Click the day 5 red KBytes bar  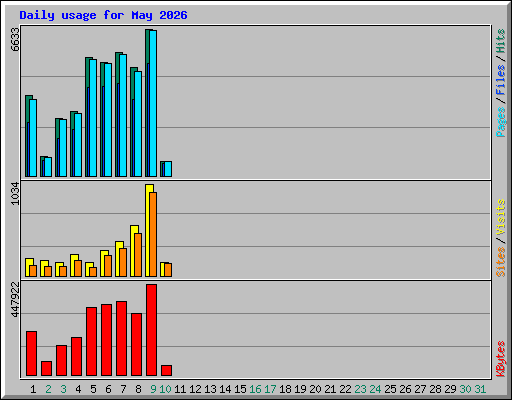(91, 342)
